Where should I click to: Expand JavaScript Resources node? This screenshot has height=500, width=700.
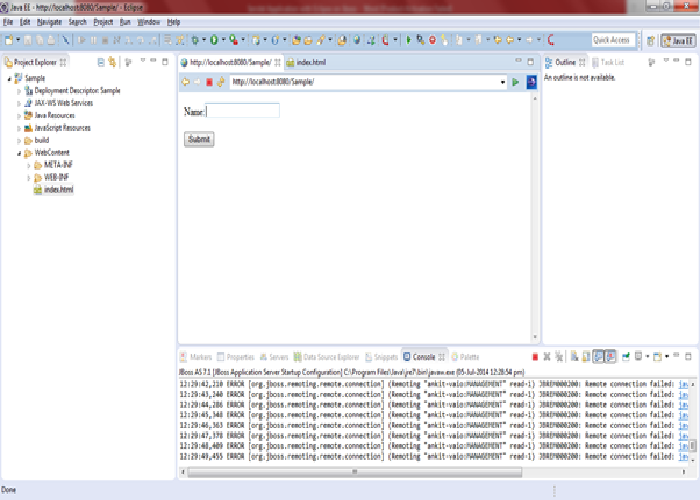click(x=18, y=129)
